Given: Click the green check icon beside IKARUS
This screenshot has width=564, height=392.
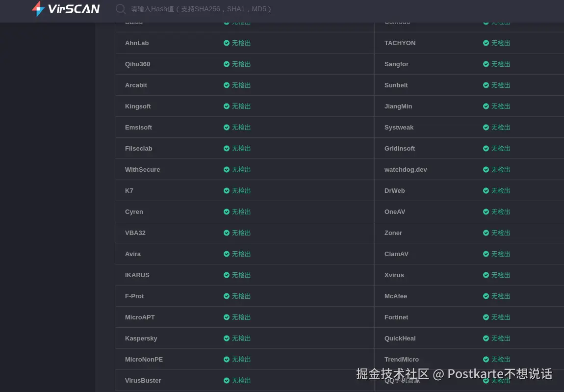Looking at the screenshot, I should click(227, 275).
